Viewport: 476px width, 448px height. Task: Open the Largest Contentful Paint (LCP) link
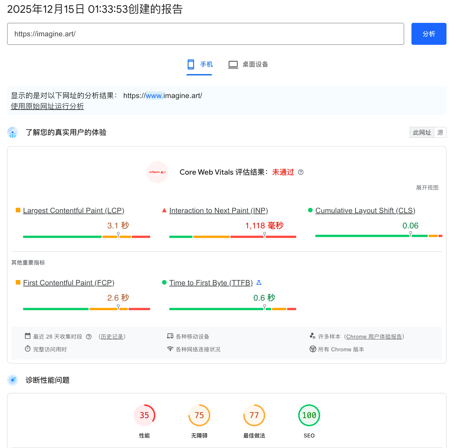pos(73,211)
